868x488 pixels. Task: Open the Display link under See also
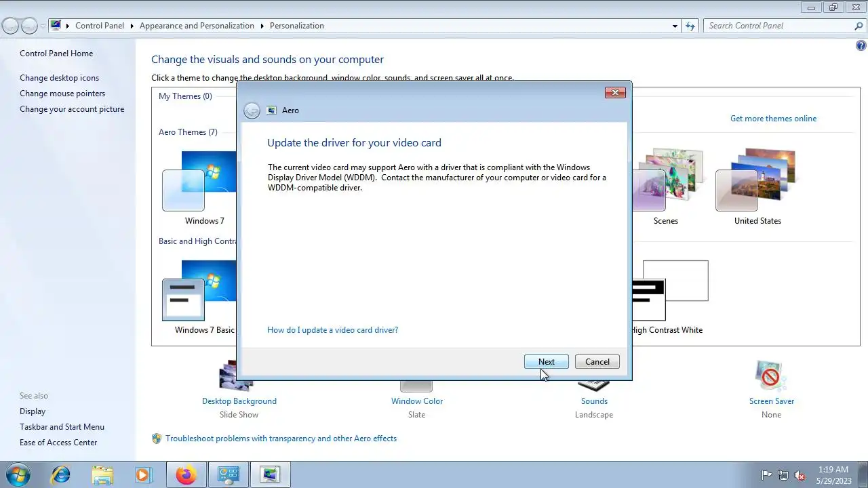pyautogui.click(x=33, y=411)
